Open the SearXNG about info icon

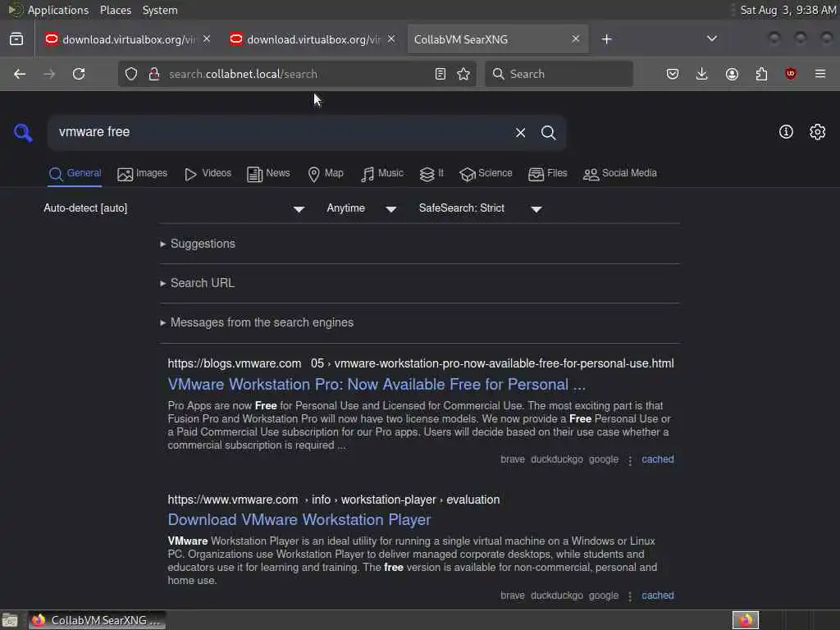click(786, 132)
